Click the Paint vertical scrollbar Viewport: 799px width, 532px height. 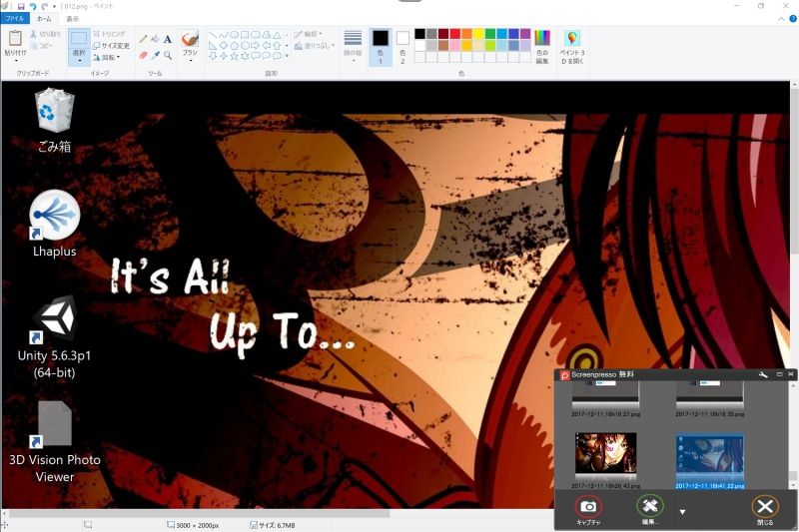pyautogui.click(x=794, y=171)
